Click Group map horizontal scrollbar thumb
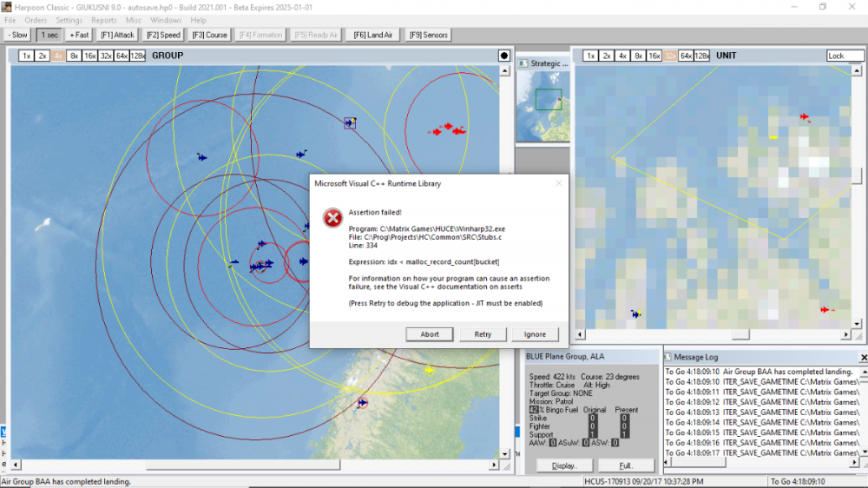The image size is (868, 488). (x=243, y=465)
